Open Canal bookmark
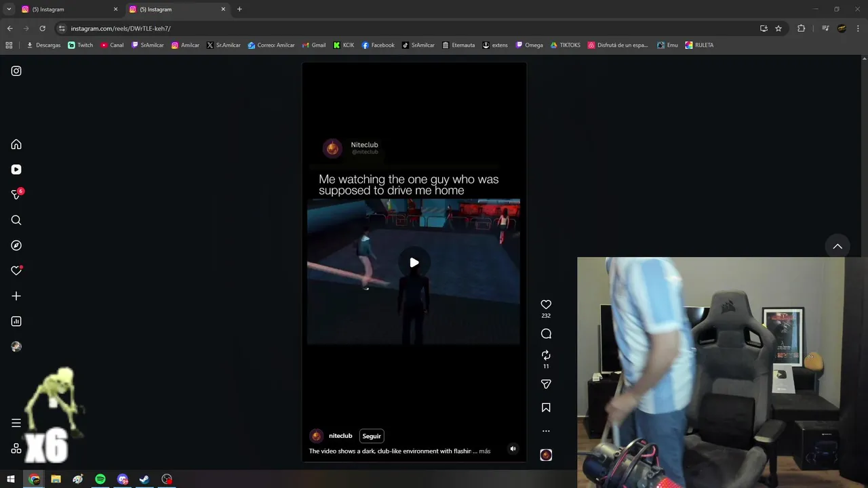868x488 pixels. pos(113,45)
